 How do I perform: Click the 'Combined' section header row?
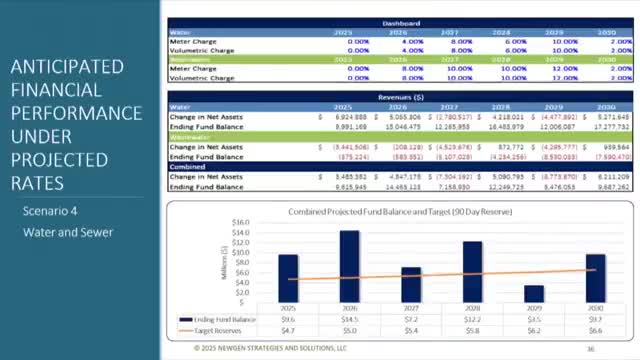tap(401, 167)
